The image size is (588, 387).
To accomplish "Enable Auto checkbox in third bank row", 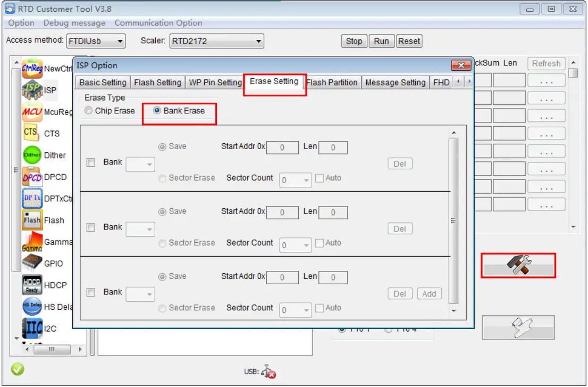I will (x=320, y=308).
